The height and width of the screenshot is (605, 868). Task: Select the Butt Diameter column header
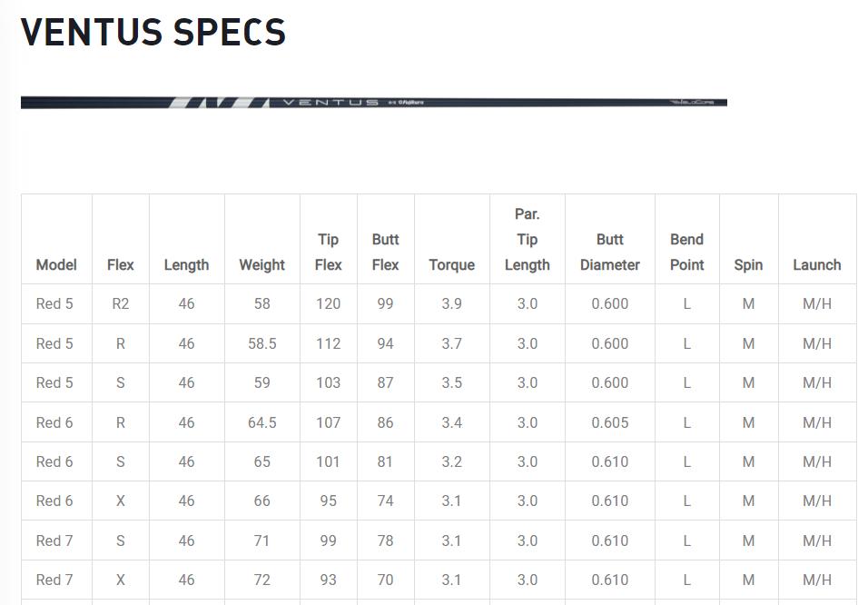609,253
